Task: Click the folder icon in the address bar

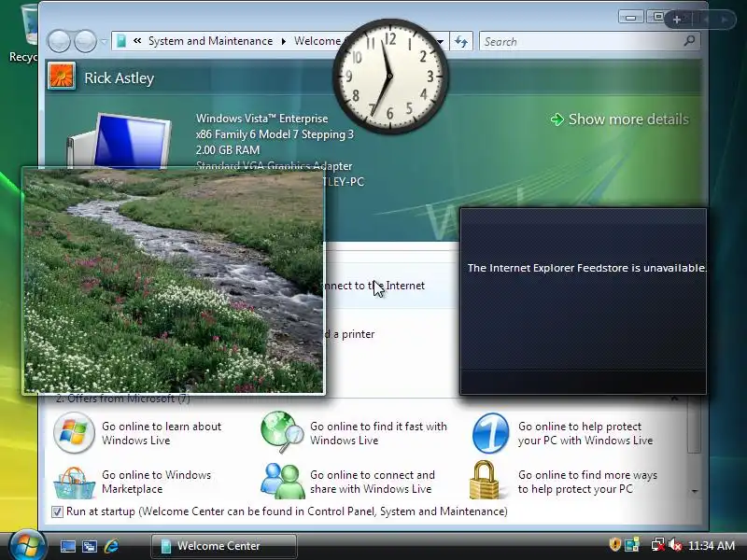Action: 121,41
